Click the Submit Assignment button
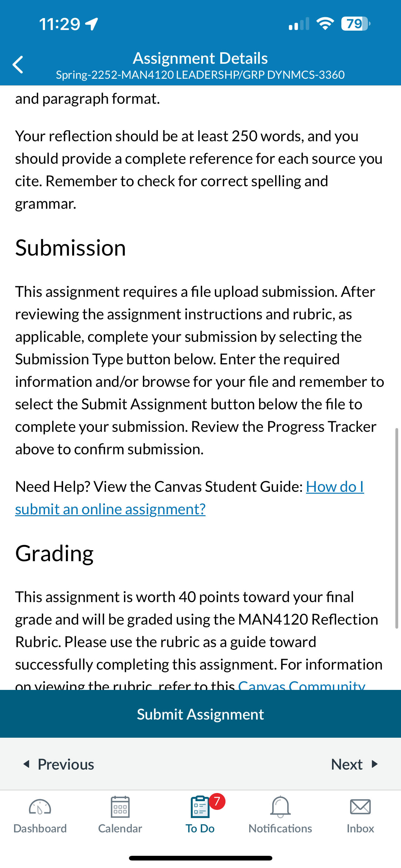Image resolution: width=401 pixels, height=868 pixels. tap(200, 714)
